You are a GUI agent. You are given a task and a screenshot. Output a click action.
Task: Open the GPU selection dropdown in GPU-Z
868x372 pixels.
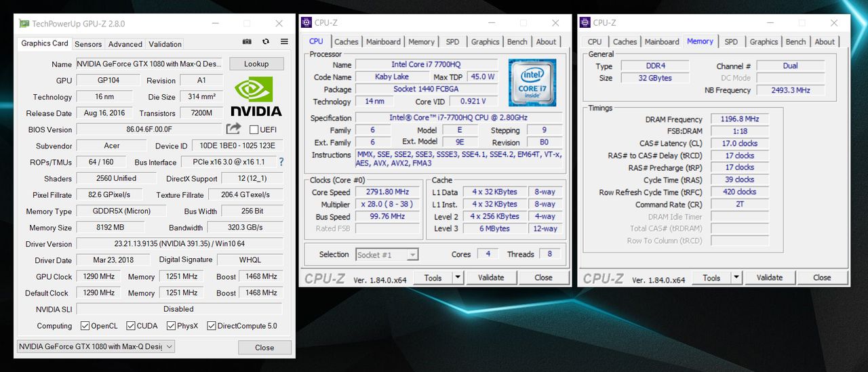click(96, 346)
